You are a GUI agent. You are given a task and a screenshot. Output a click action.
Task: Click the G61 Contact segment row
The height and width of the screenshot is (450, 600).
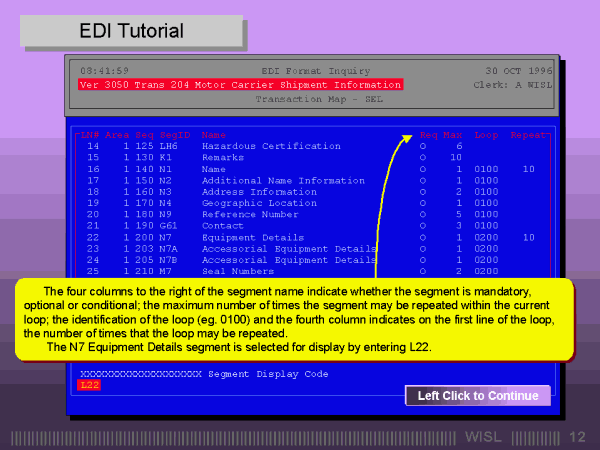click(x=218, y=226)
